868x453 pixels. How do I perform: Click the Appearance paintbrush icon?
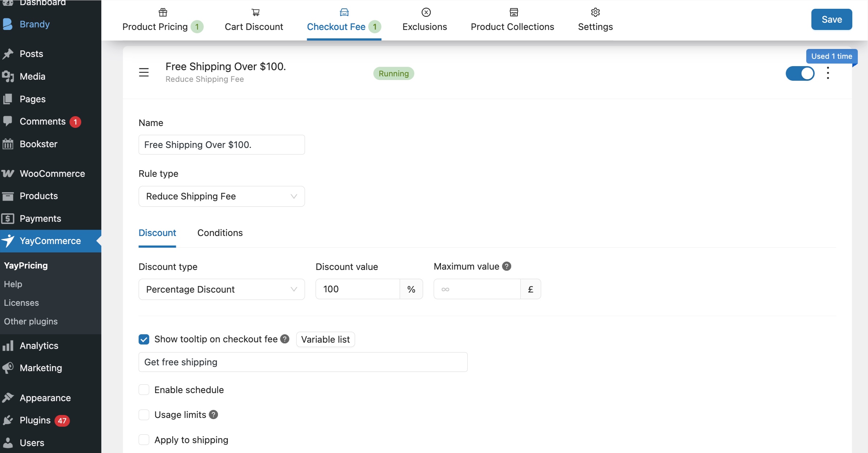8,398
